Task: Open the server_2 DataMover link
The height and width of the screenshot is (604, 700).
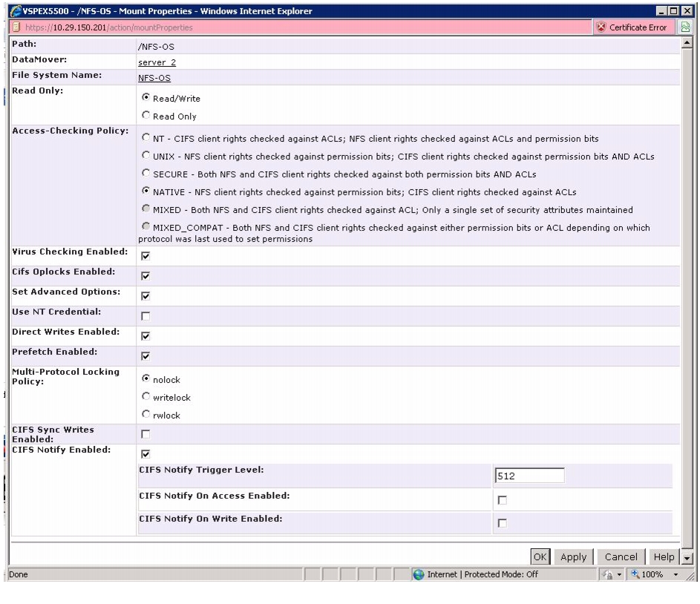Action: [157, 62]
